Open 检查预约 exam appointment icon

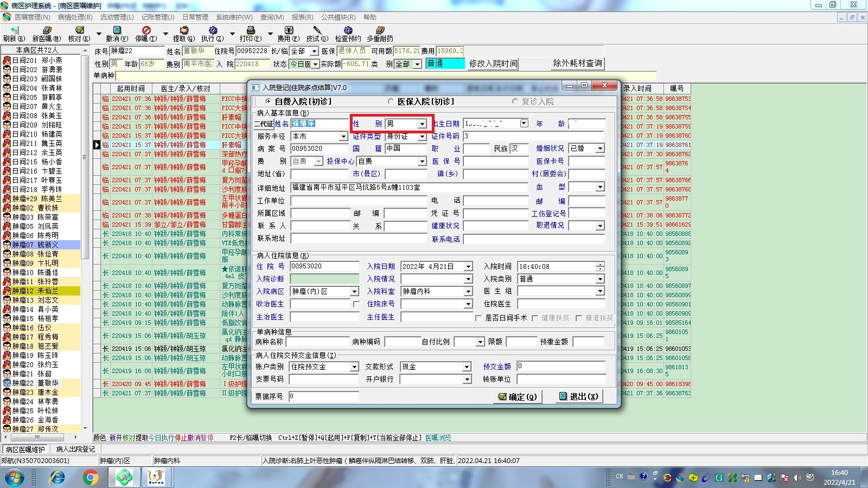(x=348, y=34)
